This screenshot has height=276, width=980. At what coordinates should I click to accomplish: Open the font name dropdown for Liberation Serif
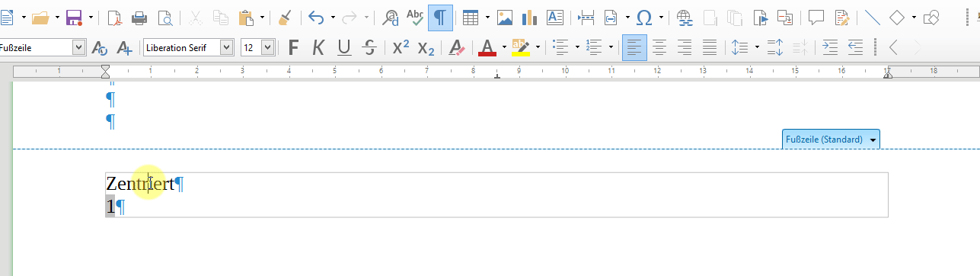pos(226,48)
